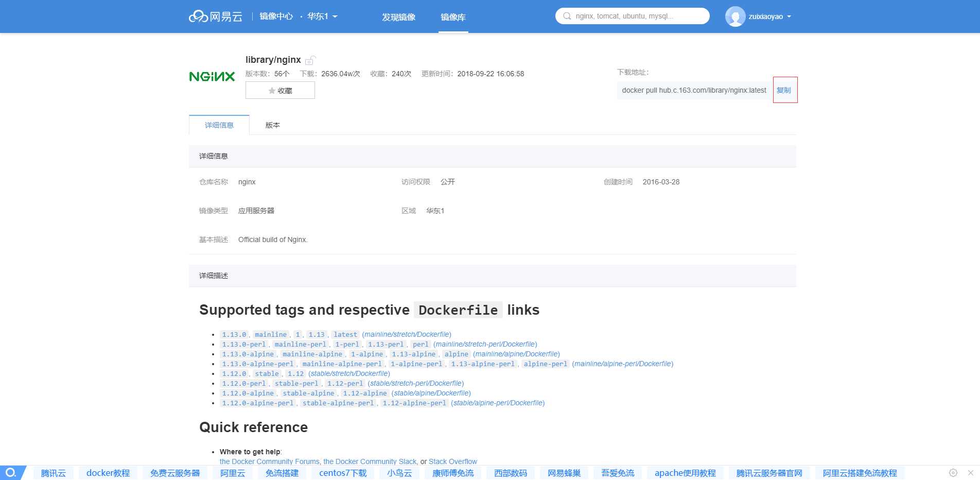
Task: Open mainline/alpine-perl/Dockerfile link
Action: click(623, 364)
